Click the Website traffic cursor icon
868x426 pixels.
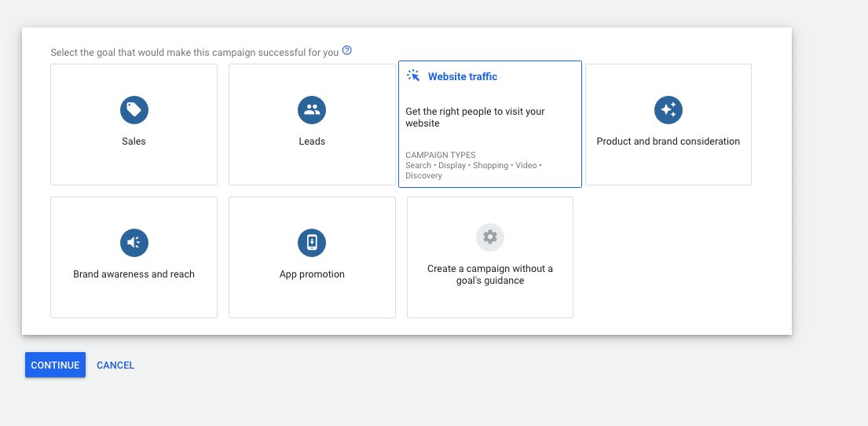coord(413,76)
